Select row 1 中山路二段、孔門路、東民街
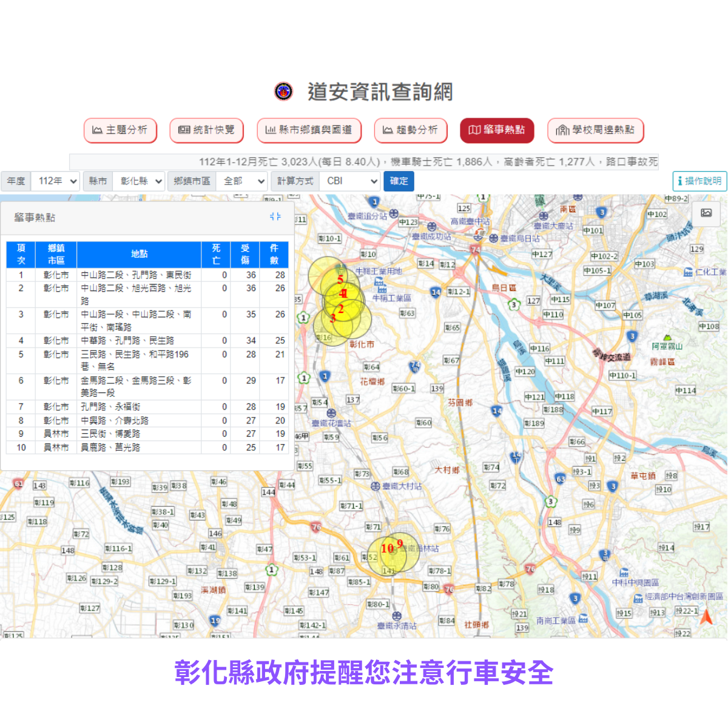 pos(136,275)
